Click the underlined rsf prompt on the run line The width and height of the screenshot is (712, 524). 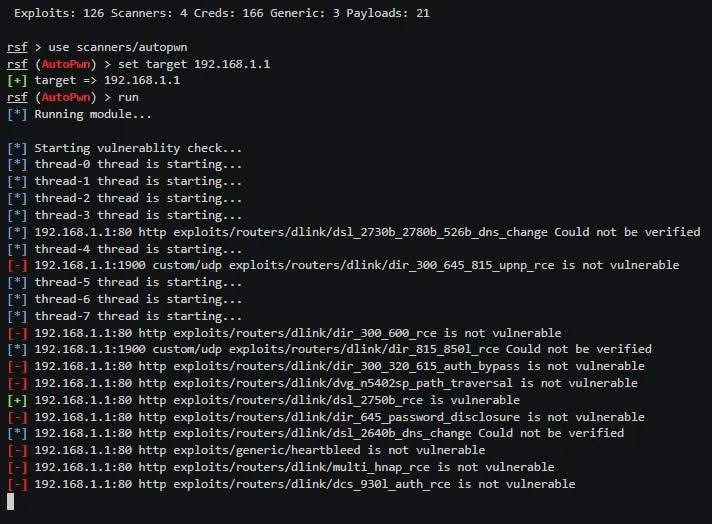coord(17,98)
